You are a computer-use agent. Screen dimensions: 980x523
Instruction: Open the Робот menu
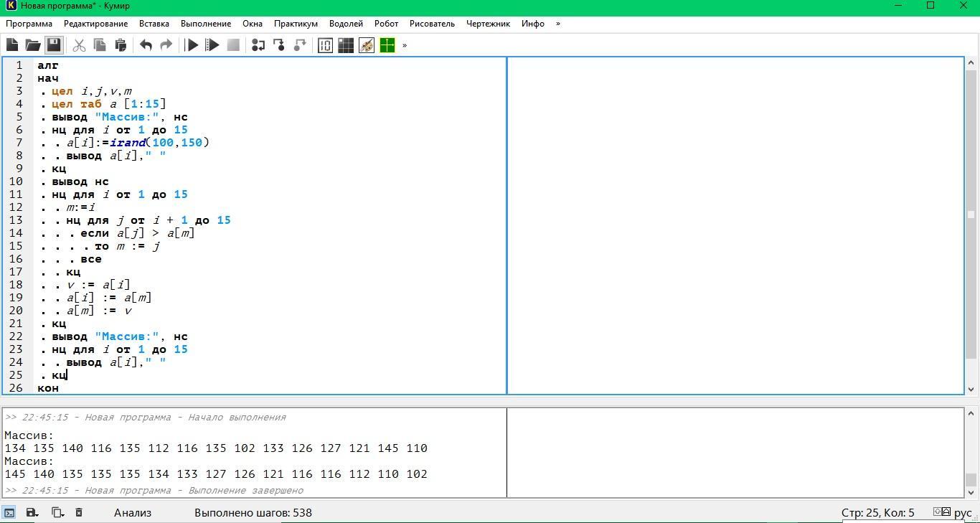pyautogui.click(x=386, y=24)
